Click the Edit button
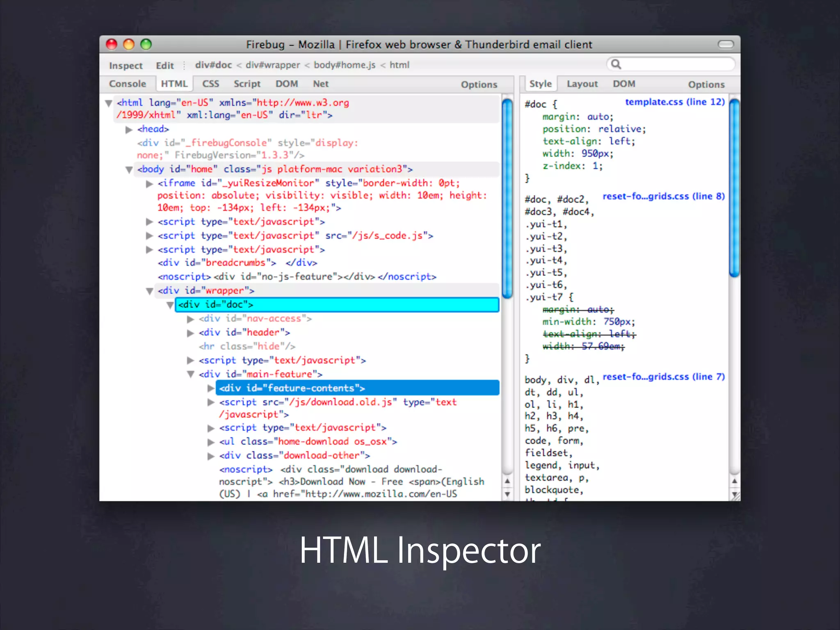Image resolution: width=840 pixels, height=630 pixels. (x=164, y=66)
